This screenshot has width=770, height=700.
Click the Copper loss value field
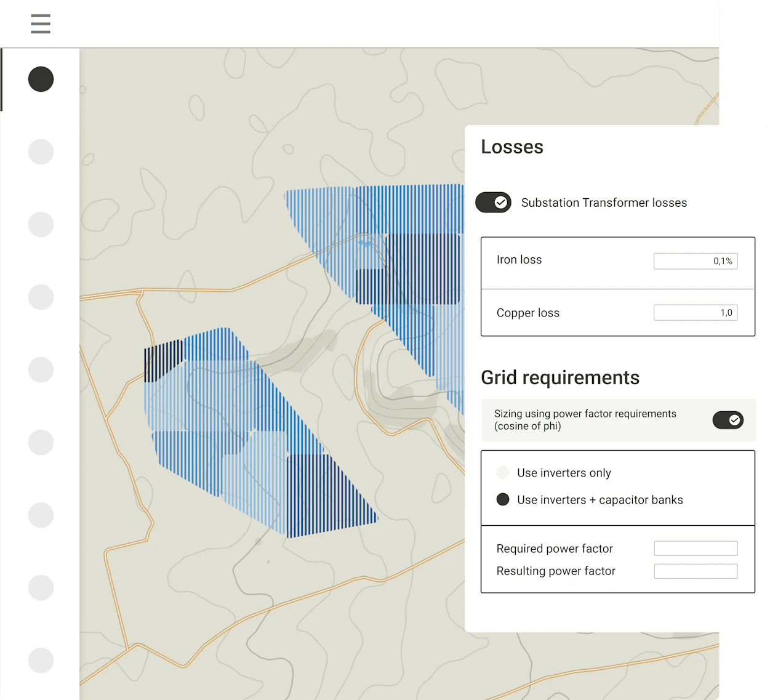696,313
